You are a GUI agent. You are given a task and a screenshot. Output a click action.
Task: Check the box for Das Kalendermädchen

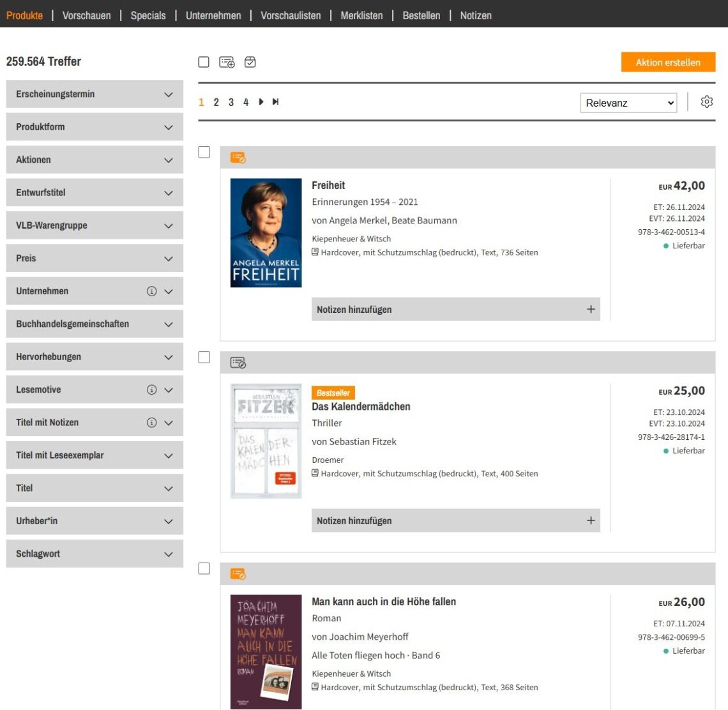point(204,357)
